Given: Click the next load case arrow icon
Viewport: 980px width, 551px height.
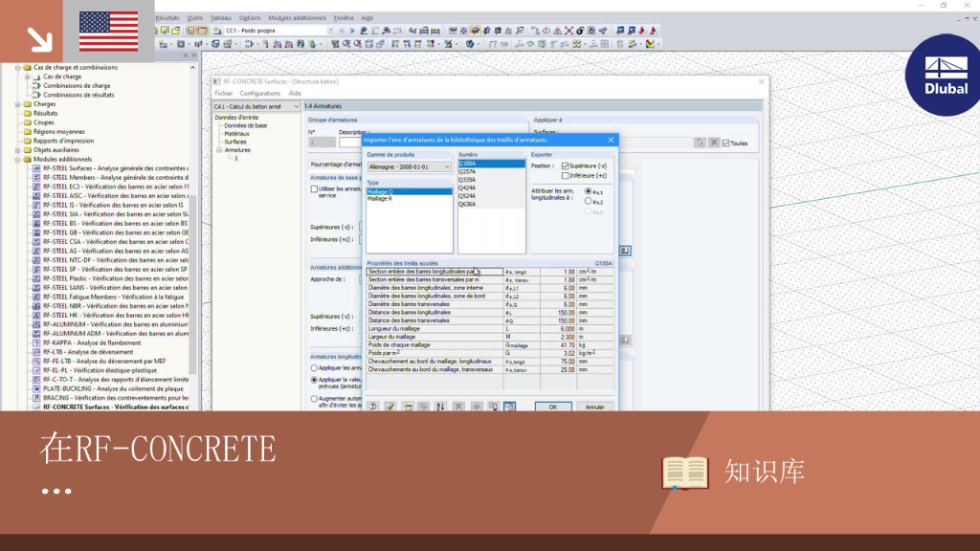Looking at the screenshot, I should coord(352,30).
